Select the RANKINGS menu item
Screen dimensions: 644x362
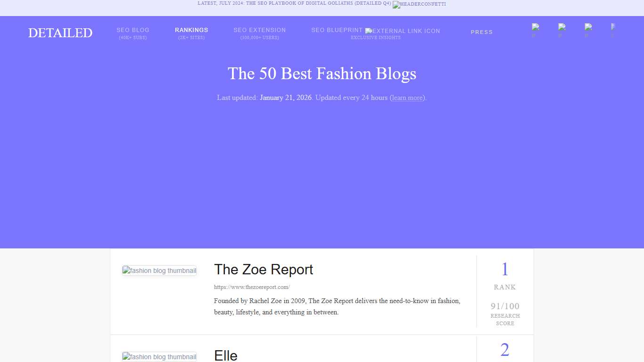[x=191, y=32]
